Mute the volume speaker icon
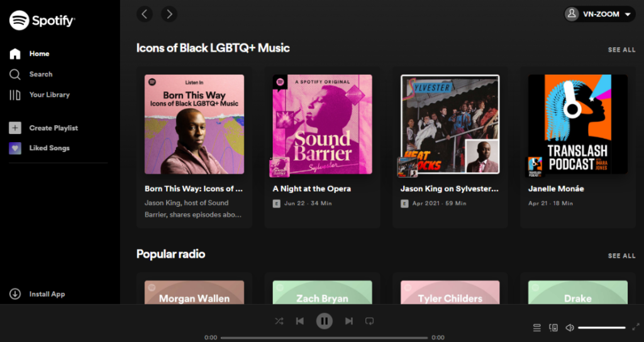Viewport: 644px width, 342px height. point(570,328)
